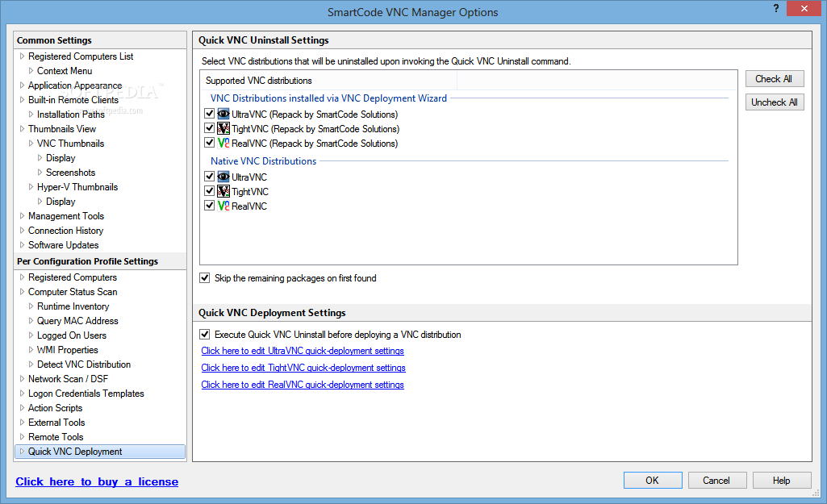
Task: Select Logged On Users item
Action: click(x=72, y=335)
